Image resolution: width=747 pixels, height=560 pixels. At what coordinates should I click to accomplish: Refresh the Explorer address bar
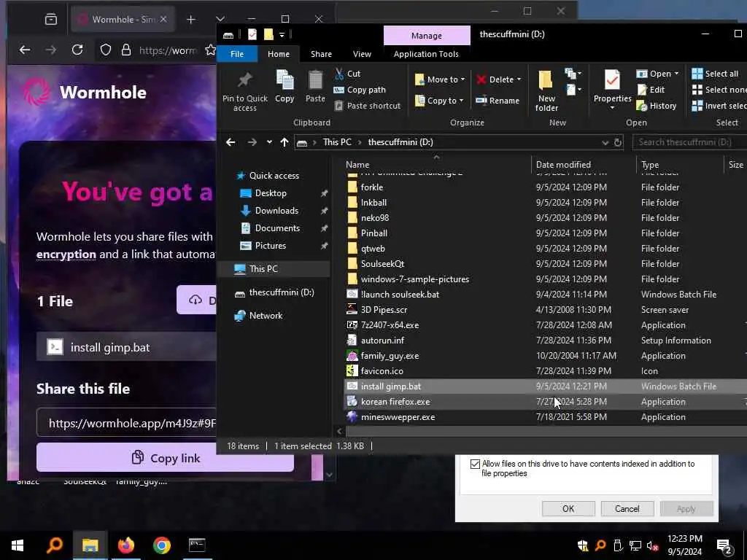(x=618, y=142)
